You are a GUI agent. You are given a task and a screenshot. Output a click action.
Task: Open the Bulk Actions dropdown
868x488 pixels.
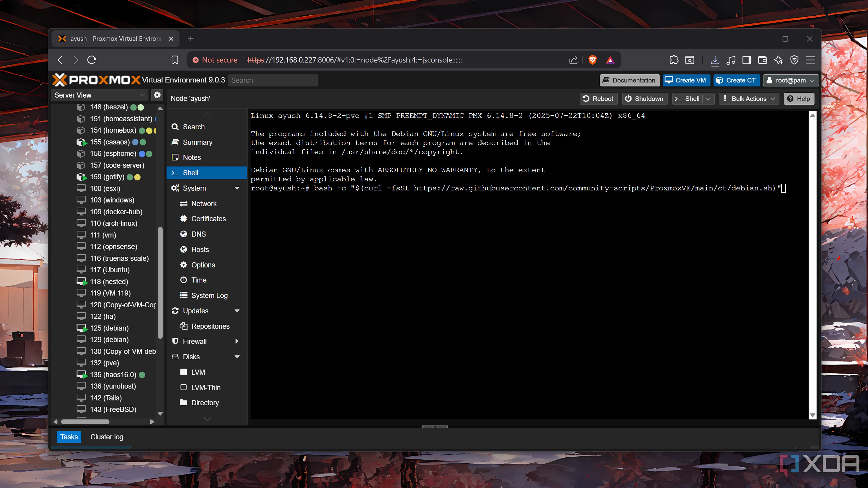coord(749,99)
